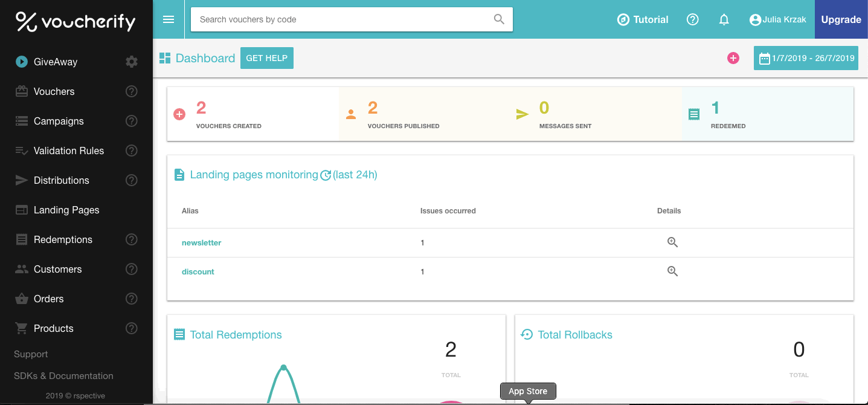Viewport: 868px width, 405px height.
Task: Show help for Customers
Action: click(x=131, y=269)
